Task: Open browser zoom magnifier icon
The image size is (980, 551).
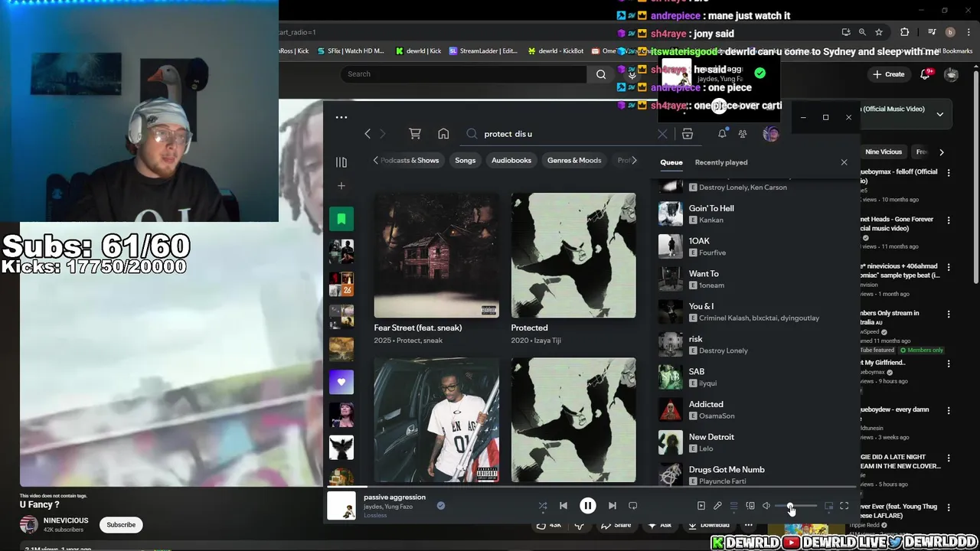Action: 862,32
